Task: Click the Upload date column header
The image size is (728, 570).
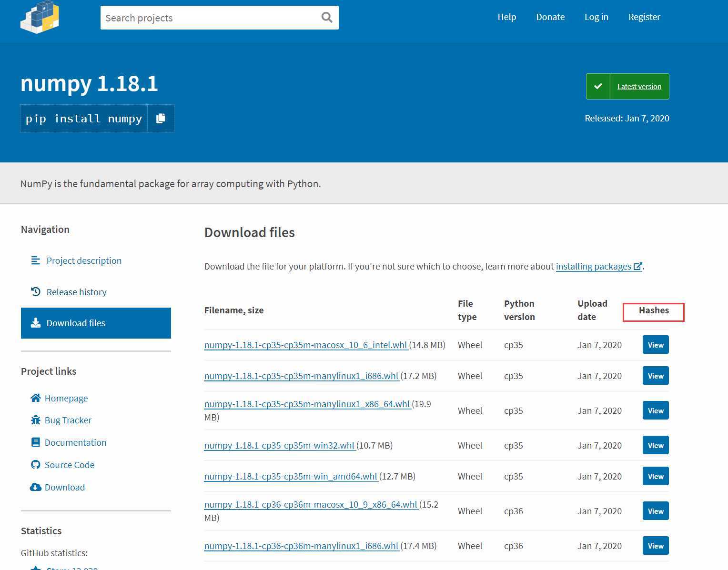Action: [592, 310]
